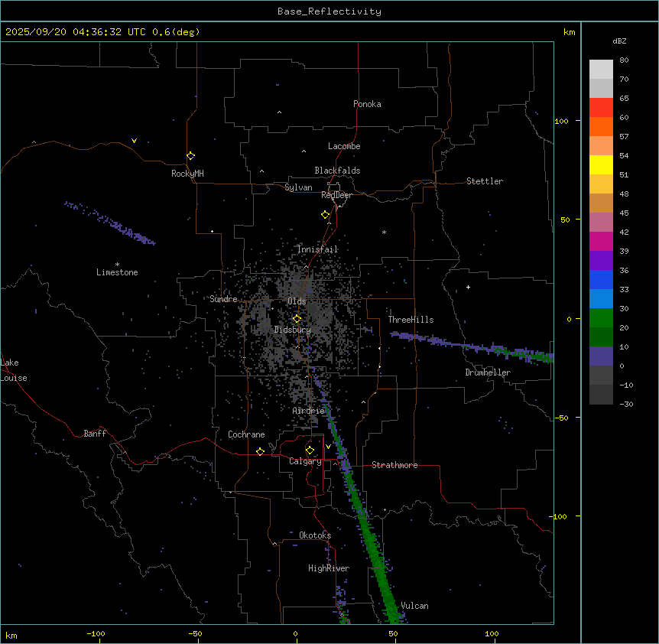Select the yellow diamond marker under Cochrane
The width and height of the screenshot is (659, 644).
(x=260, y=452)
